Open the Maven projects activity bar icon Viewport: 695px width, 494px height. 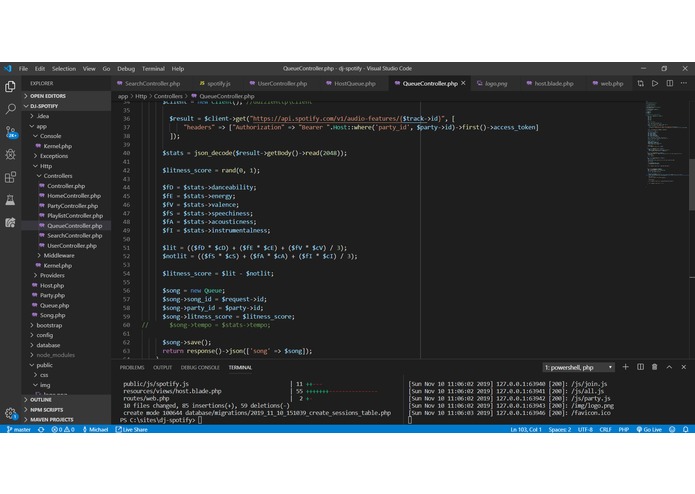click(x=10, y=222)
